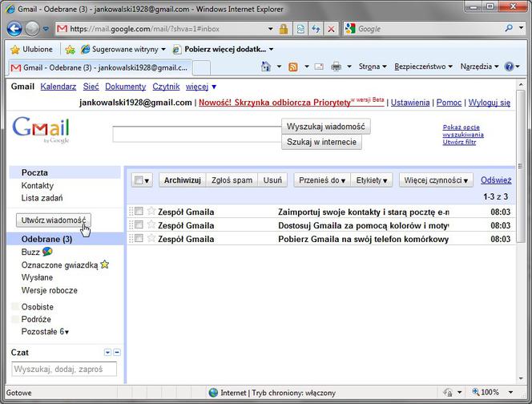The image size is (532, 404).
Task: Expand Pozostałe 6 labels
Action: [x=45, y=332]
